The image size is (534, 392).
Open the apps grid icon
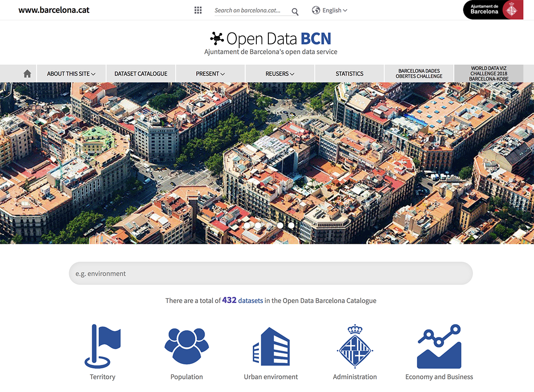tap(198, 10)
